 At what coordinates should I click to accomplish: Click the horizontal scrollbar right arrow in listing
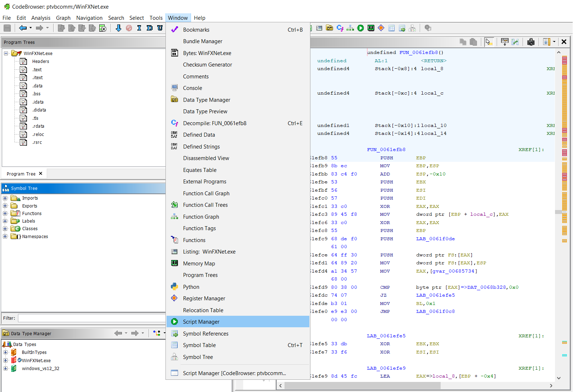pos(551,386)
